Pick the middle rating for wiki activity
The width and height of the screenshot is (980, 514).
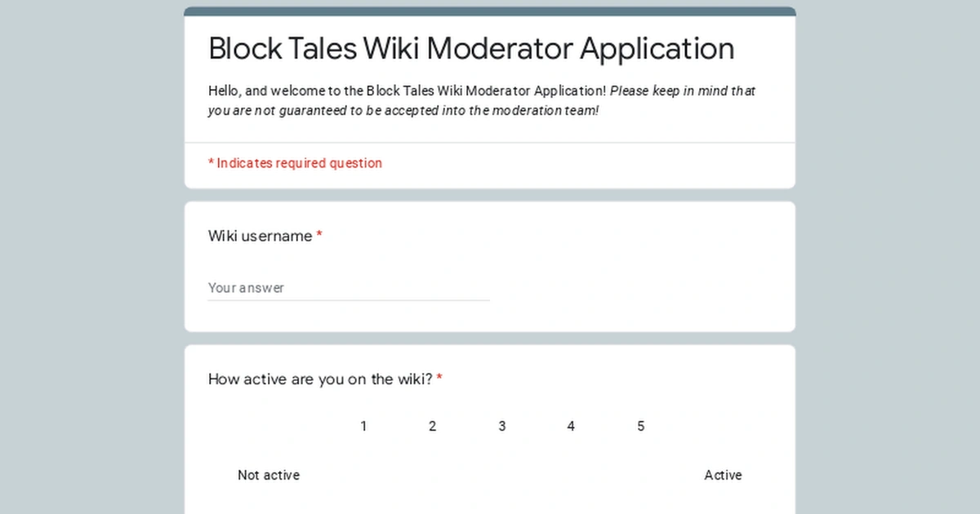tap(502, 475)
